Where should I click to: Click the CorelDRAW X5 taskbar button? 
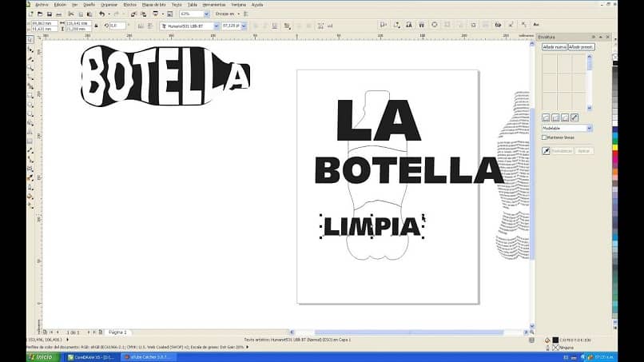tap(92, 357)
